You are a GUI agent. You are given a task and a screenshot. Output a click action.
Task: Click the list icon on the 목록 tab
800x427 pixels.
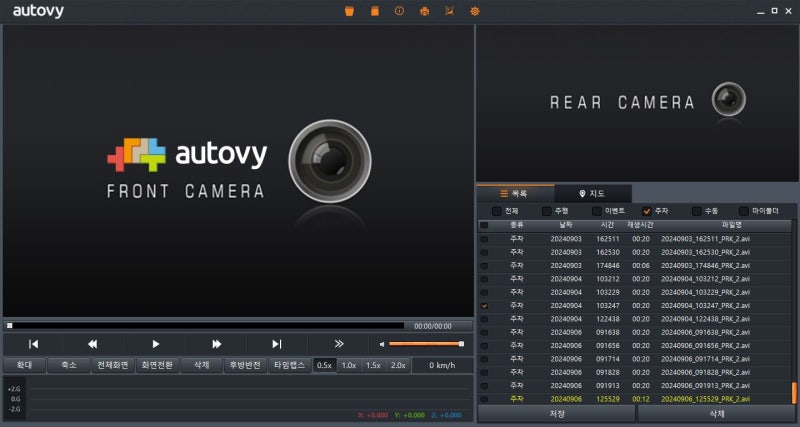[x=504, y=194]
